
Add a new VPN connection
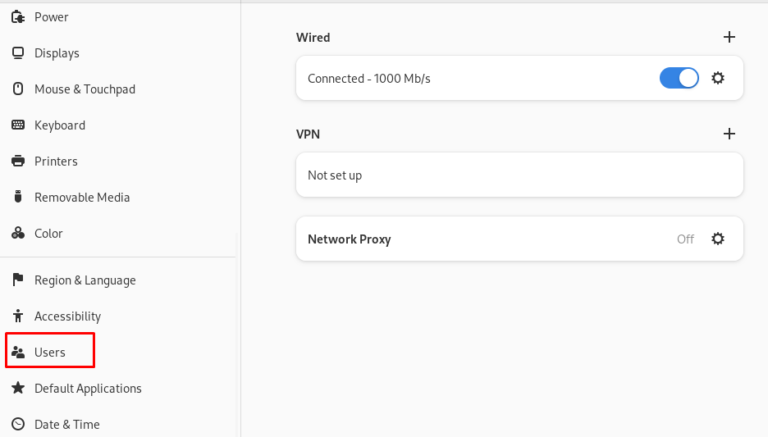click(729, 133)
